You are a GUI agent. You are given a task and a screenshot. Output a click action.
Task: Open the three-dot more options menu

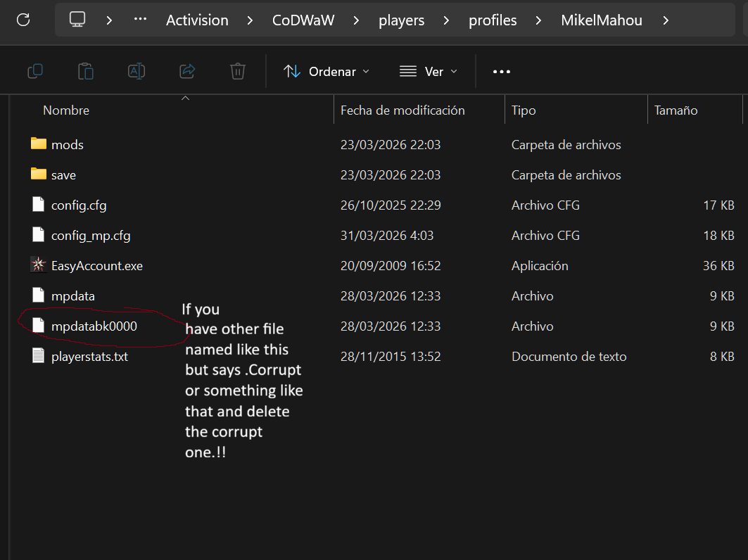pyautogui.click(x=501, y=72)
